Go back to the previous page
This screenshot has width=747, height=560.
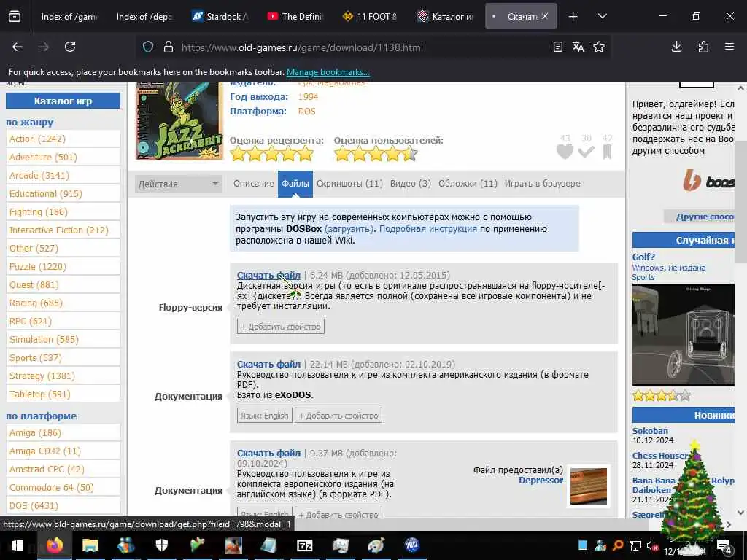point(18,47)
